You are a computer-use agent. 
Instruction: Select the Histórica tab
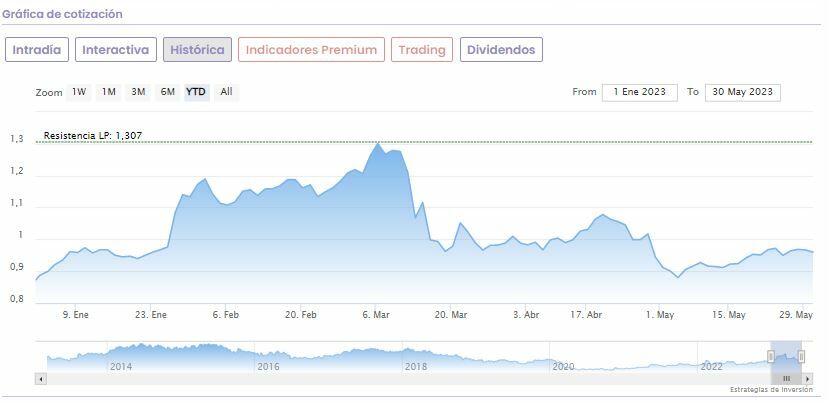197,49
